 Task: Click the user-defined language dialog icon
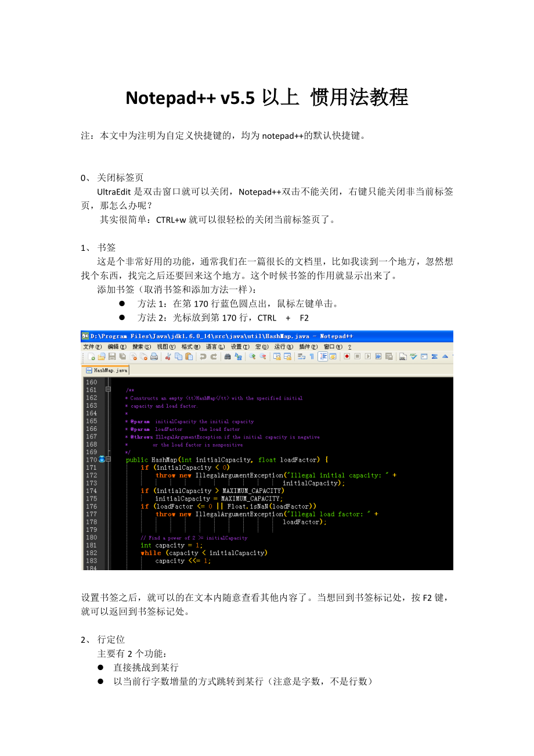coord(333,357)
